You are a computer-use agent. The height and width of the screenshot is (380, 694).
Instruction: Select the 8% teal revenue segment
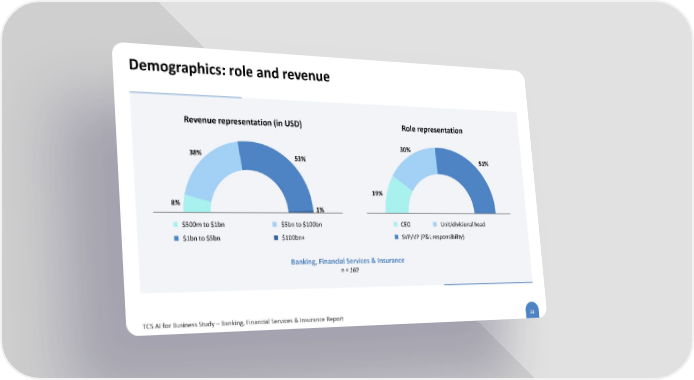(x=196, y=204)
